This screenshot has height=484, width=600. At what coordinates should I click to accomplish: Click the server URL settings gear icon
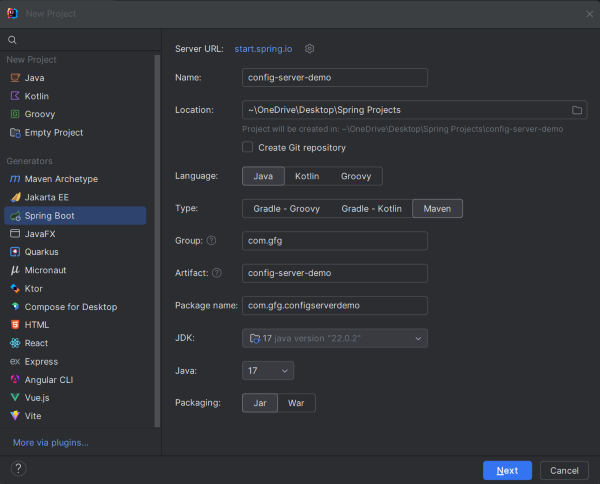point(310,48)
